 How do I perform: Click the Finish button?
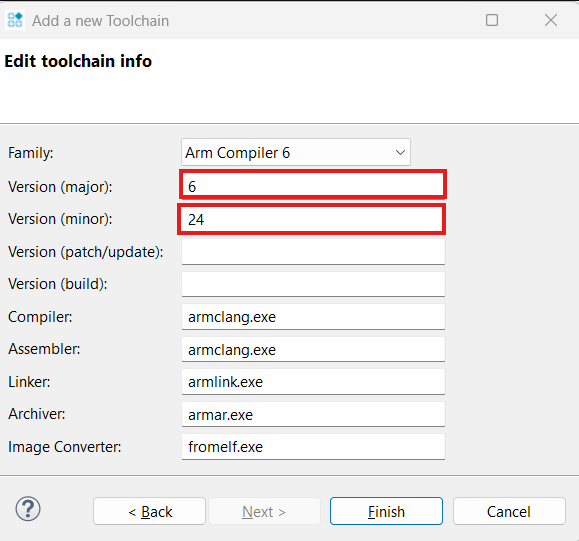point(386,511)
